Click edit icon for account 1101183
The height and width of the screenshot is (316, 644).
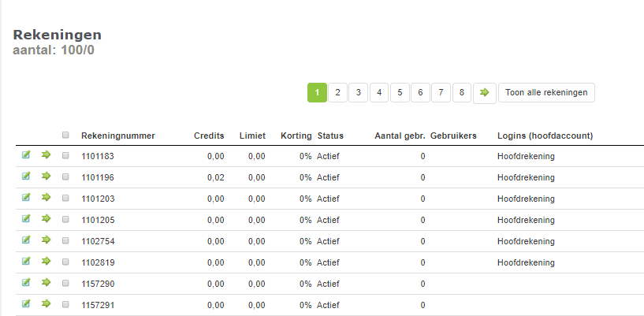[26, 155]
